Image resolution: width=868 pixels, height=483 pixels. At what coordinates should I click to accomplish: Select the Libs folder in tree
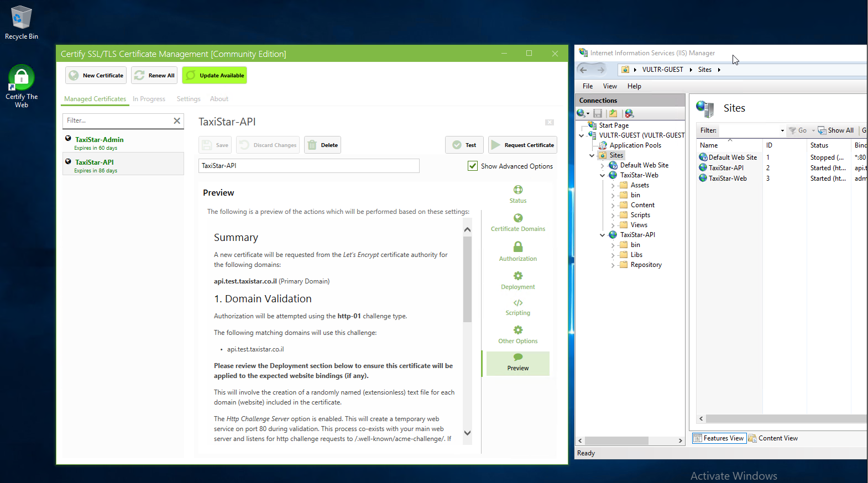(x=636, y=255)
